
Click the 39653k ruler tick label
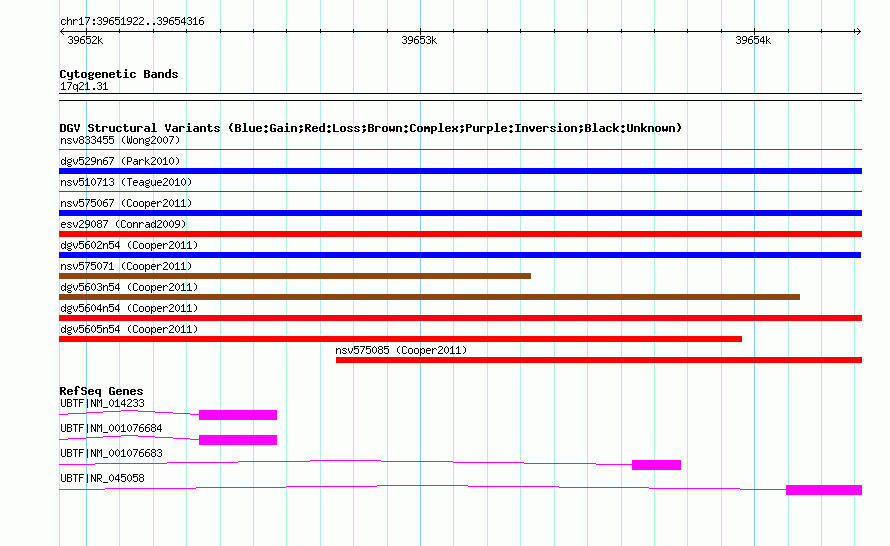tap(419, 40)
